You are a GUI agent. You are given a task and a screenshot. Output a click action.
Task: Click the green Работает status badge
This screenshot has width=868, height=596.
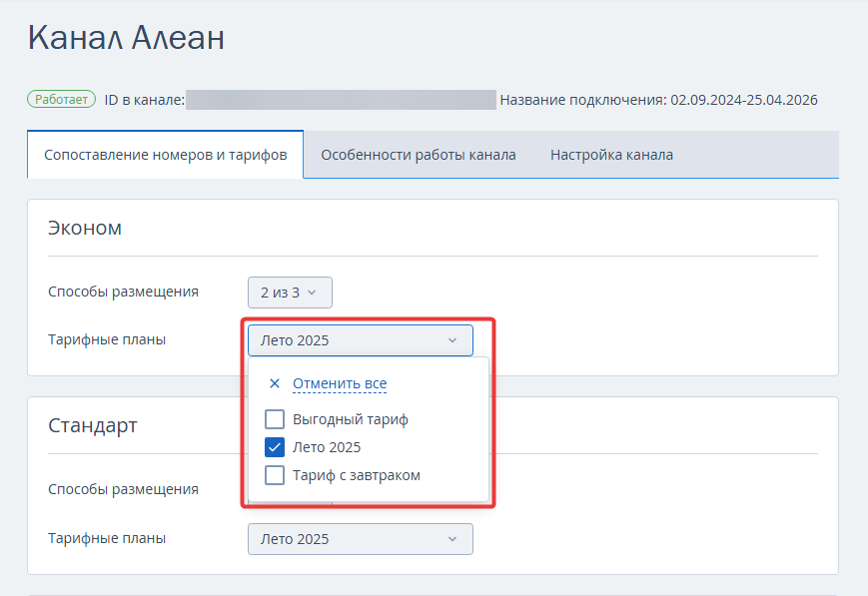[62, 100]
